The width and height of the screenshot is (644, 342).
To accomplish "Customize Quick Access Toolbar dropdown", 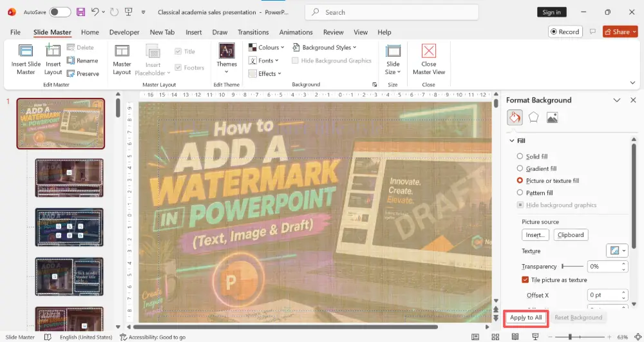I will click(144, 12).
